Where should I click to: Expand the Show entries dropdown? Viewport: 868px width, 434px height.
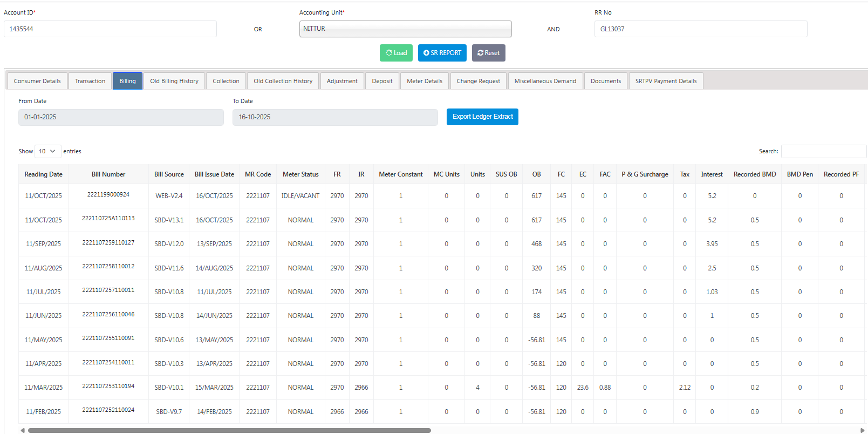pyautogui.click(x=47, y=151)
